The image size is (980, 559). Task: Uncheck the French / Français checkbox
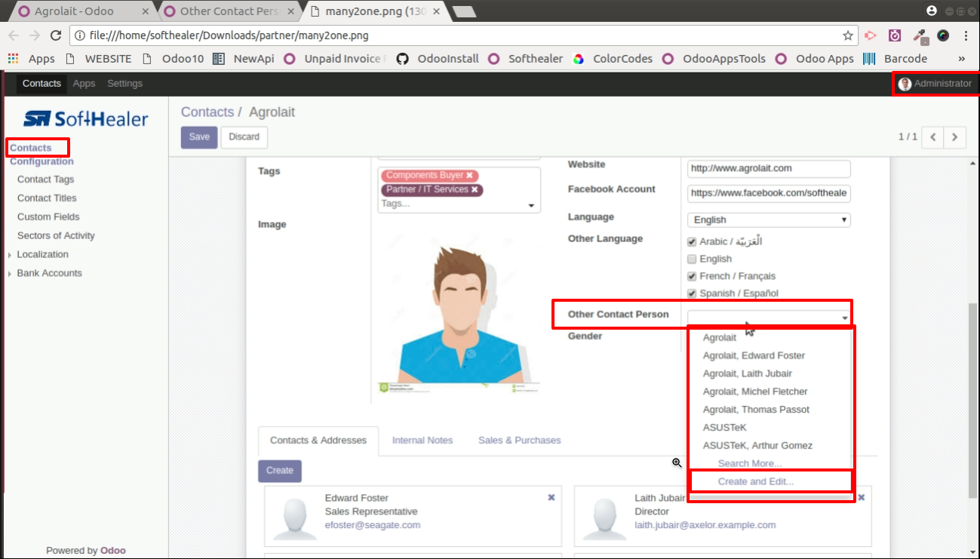click(692, 276)
